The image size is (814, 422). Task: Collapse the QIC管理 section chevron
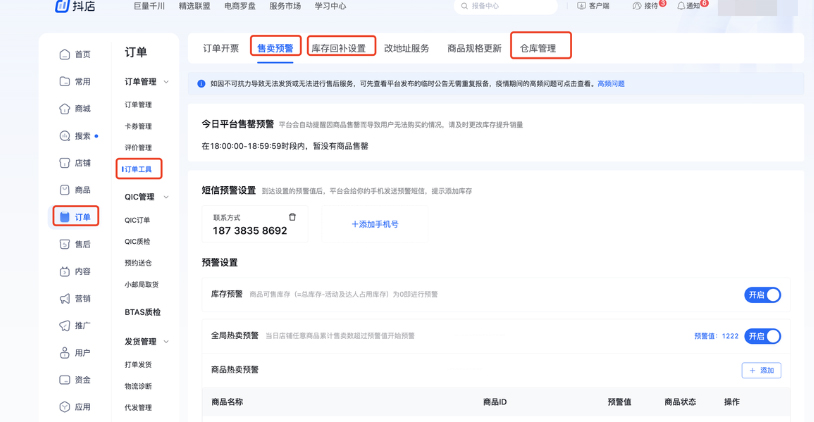click(x=166, y=197)
